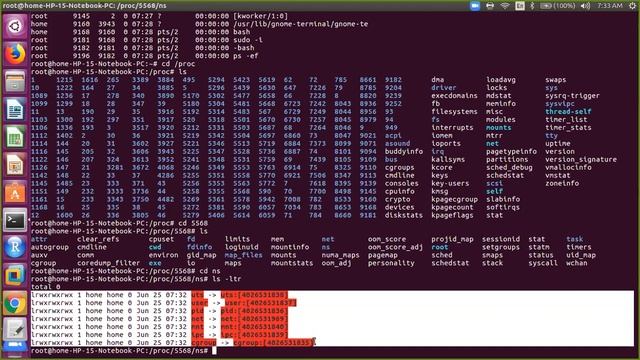Image resolution: width=640 pixels, height=360 pixels.
Task: Open LibreOffice Writer from the launcher
Action: click(x=15, y=109)
